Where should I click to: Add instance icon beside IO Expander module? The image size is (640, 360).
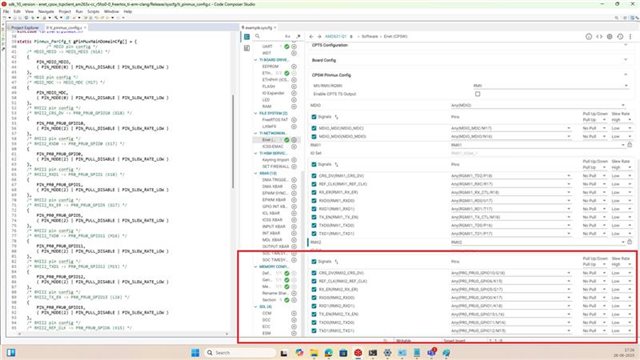coord(294,93)
